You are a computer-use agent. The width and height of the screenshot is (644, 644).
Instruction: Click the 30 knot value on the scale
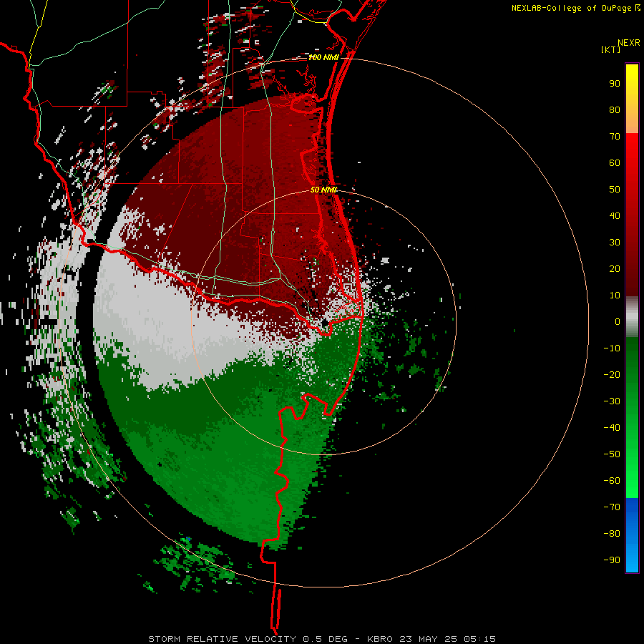(615, 243)
